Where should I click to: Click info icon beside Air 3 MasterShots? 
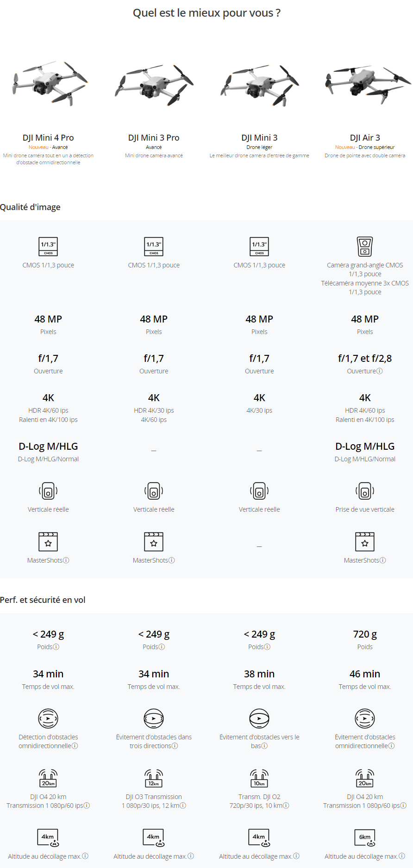click(383, 560)
